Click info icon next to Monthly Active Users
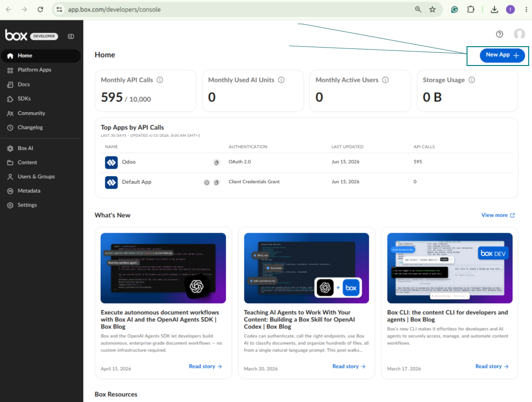The width and height of the screenshot is (532, 402). tap(386, 80)
